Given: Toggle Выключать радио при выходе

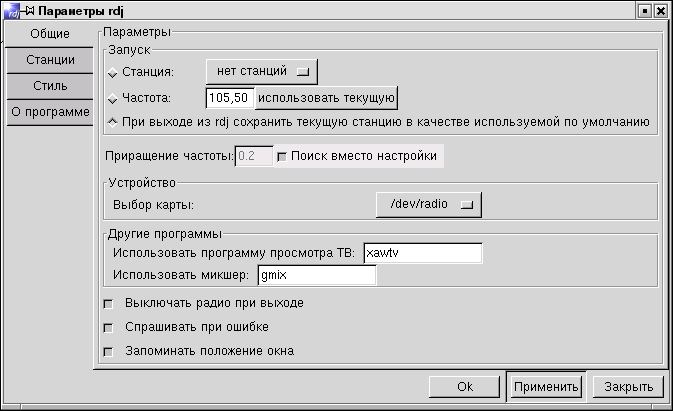Looking at the screenshot, I should coord(109,303).
